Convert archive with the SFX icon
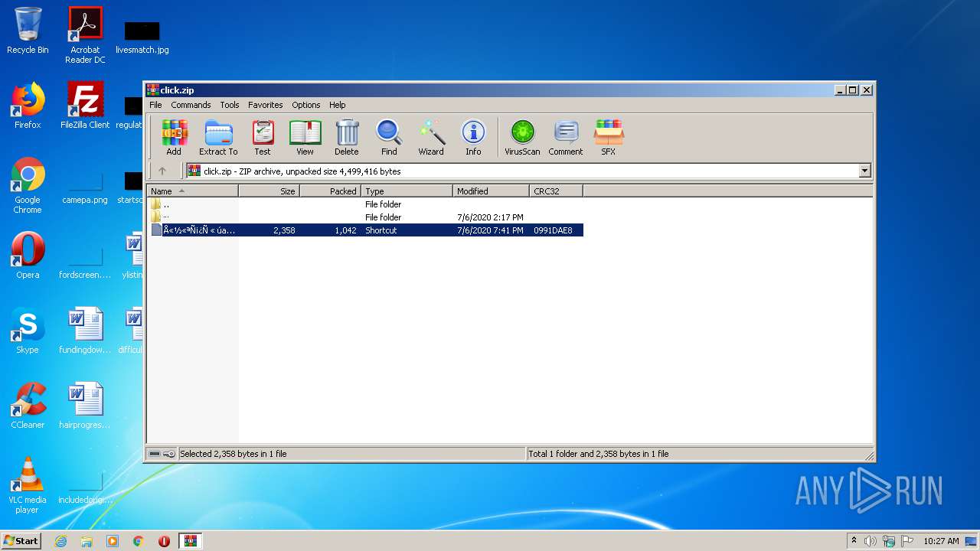 pyautogui.click(x=609, y=138)
